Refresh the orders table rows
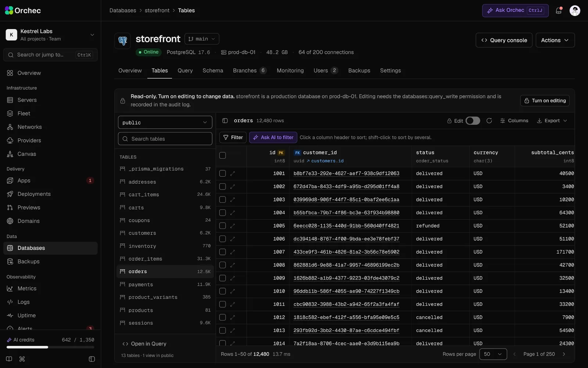The height and width of the screenshot is (368, 588). (x=489, y=121)
